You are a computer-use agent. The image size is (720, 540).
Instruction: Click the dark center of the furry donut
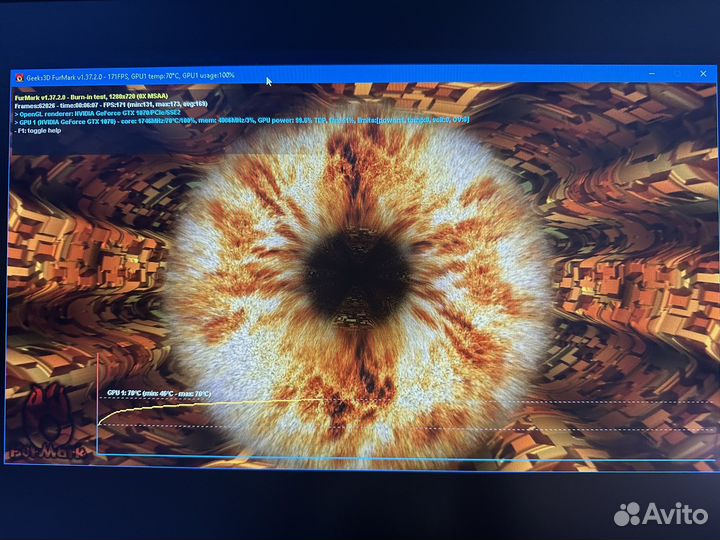point(358,277)
